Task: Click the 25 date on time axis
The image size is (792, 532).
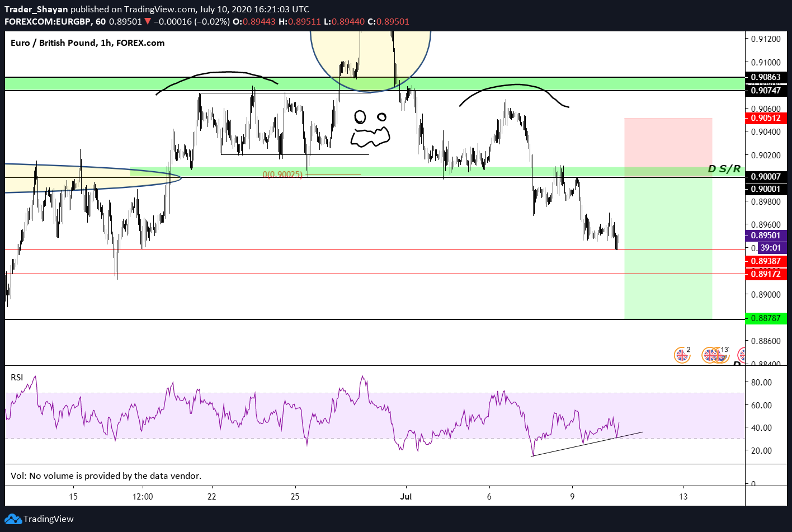Action: pos(295,497)
